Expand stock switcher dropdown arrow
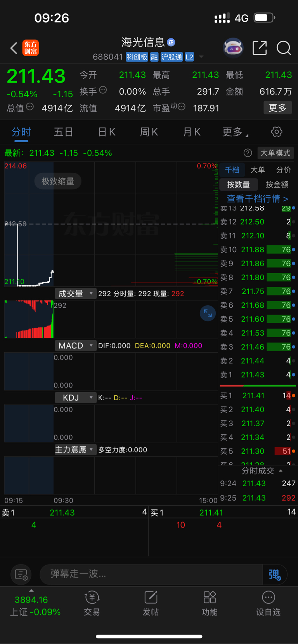The height and width of the screenshot is (644, 298). [x=201, y=57]
